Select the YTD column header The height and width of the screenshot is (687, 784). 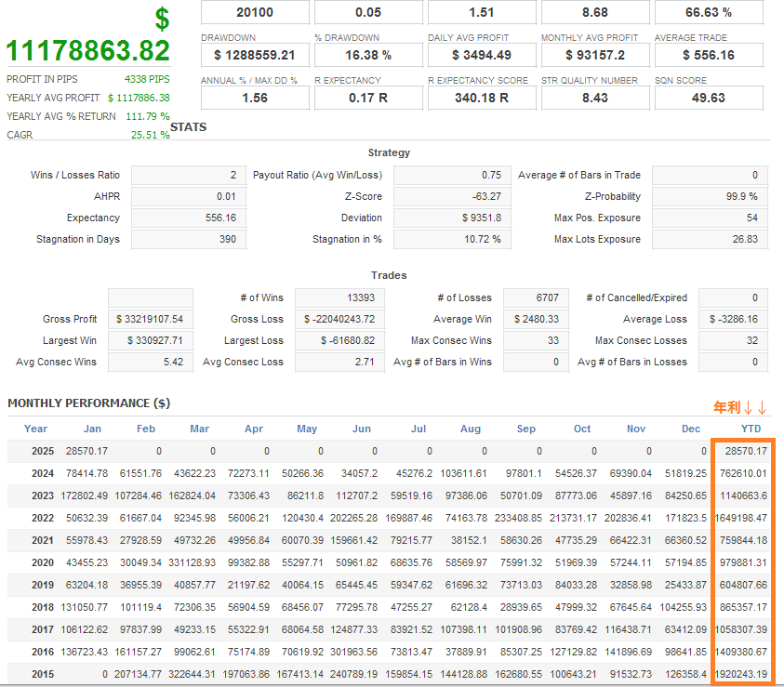[751, 429]
